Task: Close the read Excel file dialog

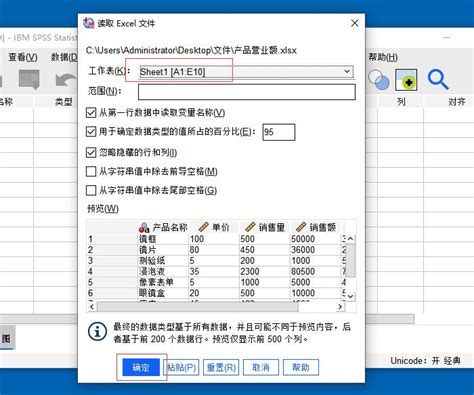Action: pyautogui.click(x=355, y=23)
